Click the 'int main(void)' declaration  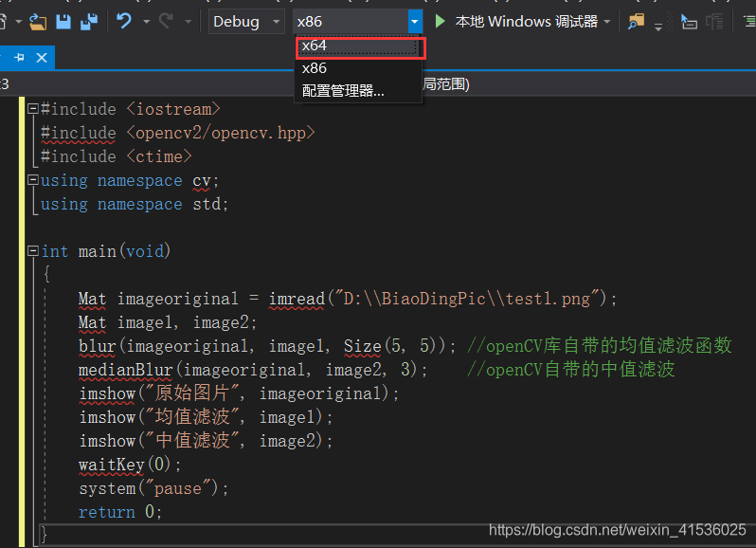click(105, 251)
